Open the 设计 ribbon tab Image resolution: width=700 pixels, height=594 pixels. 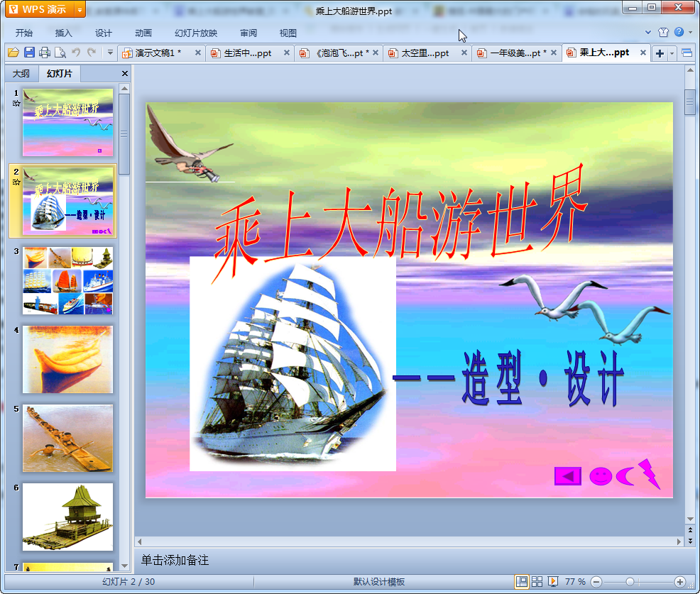[103, 33]
